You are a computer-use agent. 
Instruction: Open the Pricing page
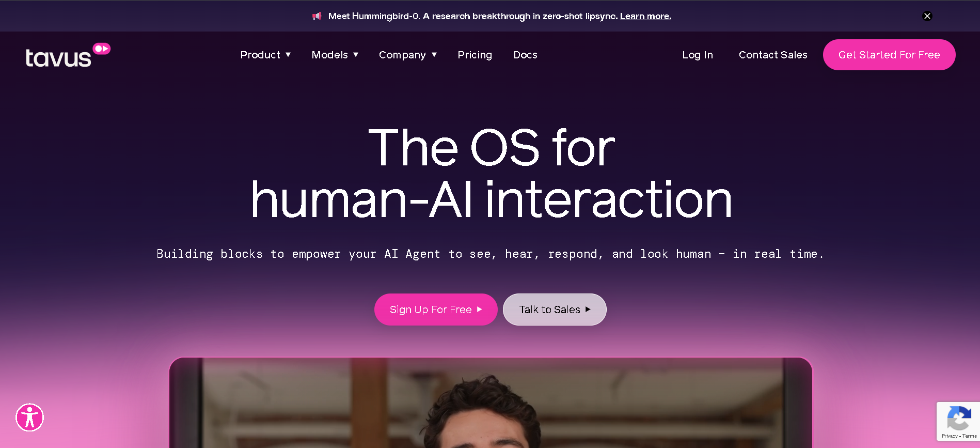tap(475, 55)
